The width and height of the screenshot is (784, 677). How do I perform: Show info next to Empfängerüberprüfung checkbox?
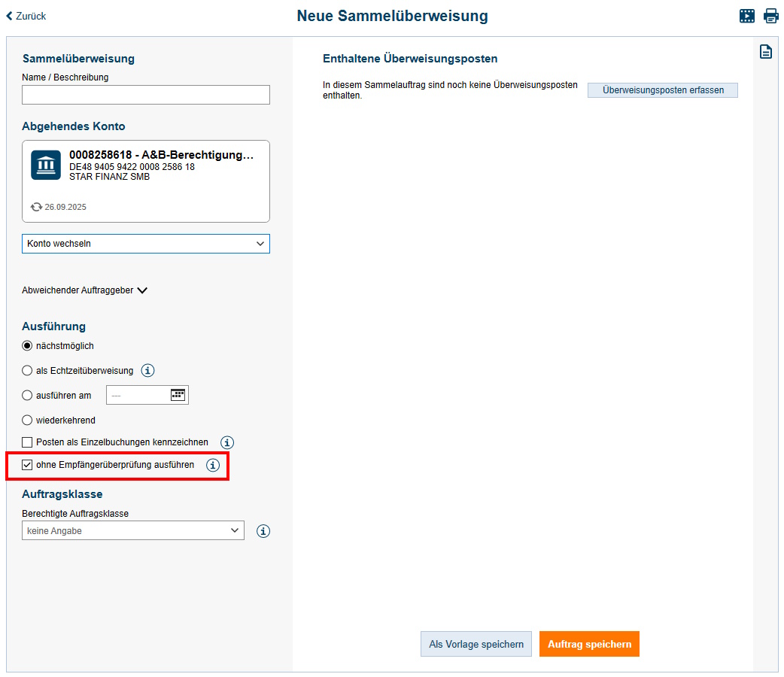click(211, 466)
